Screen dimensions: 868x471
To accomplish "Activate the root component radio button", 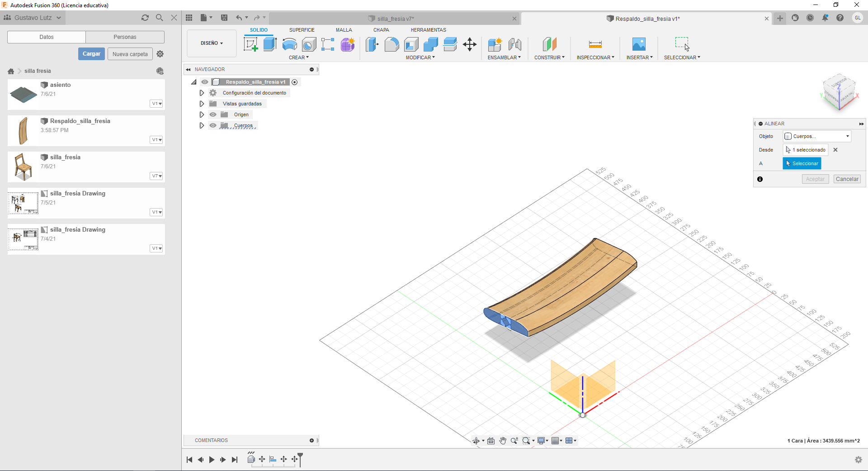I will [295, 82].
